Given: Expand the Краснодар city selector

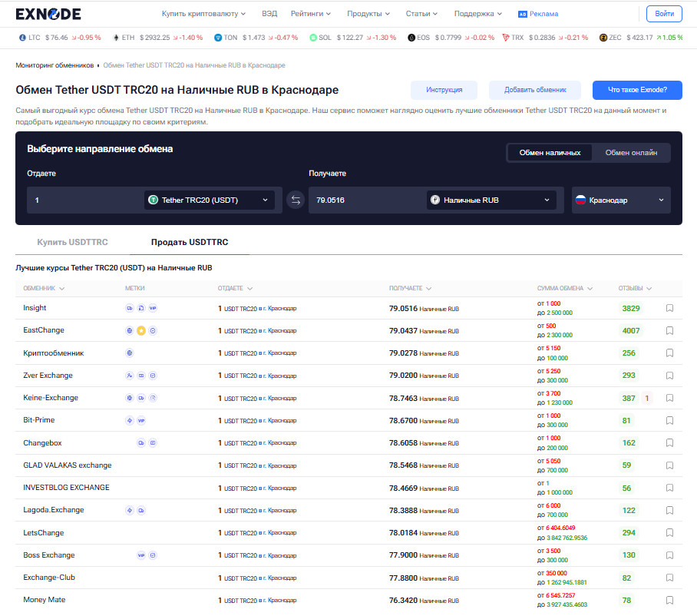Looking at the screenshot, I should (621, 200).
